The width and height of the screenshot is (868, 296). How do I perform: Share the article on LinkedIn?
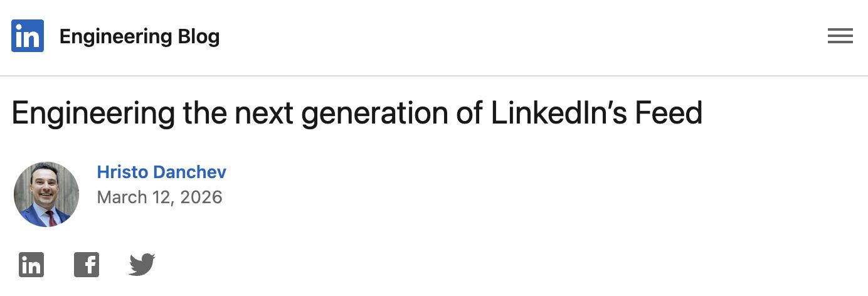(31, 265)
